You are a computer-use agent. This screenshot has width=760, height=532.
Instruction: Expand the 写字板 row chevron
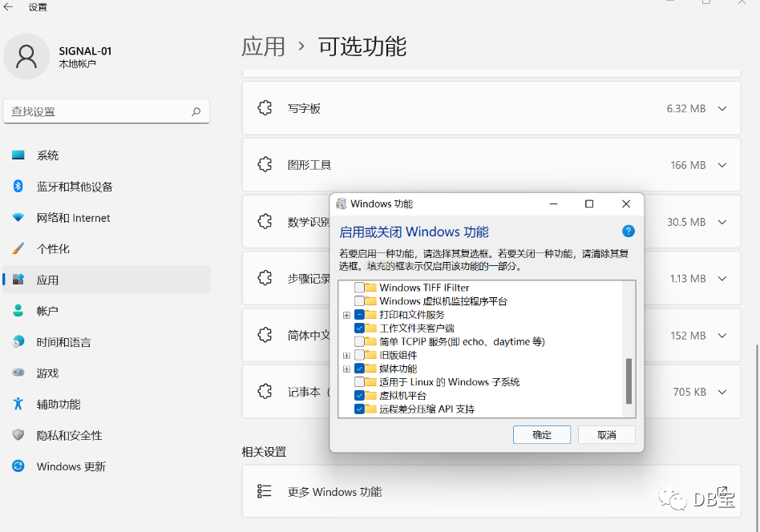pos(722,108)
